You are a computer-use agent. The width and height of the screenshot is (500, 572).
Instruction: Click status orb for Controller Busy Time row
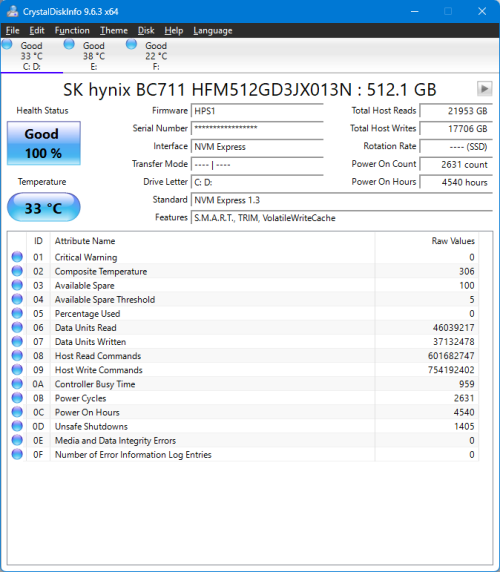(x=17, y=384)
